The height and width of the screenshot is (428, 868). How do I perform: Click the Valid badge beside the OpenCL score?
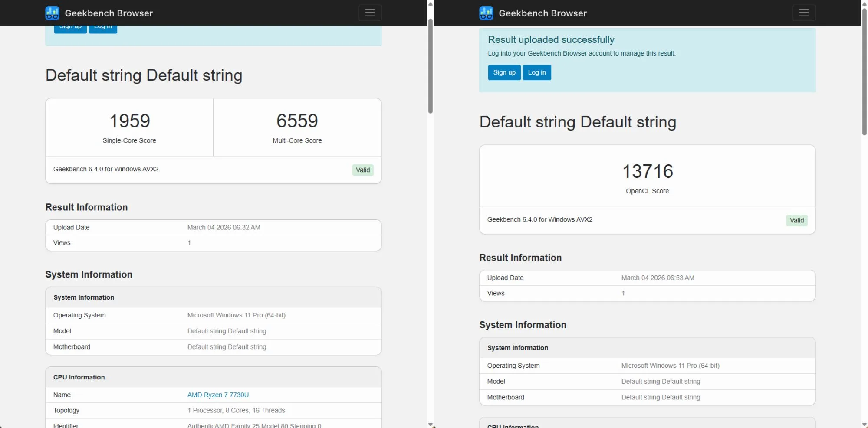click(x=796, y=220)
